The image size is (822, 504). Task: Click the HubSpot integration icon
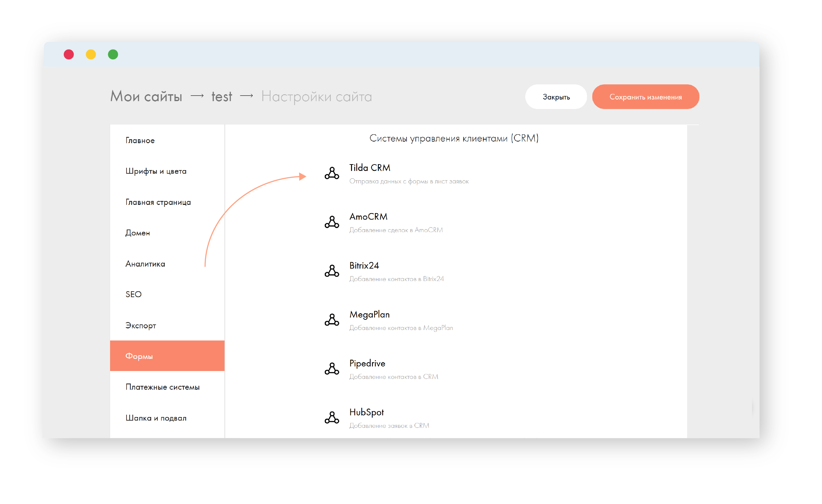coord(332,417)
